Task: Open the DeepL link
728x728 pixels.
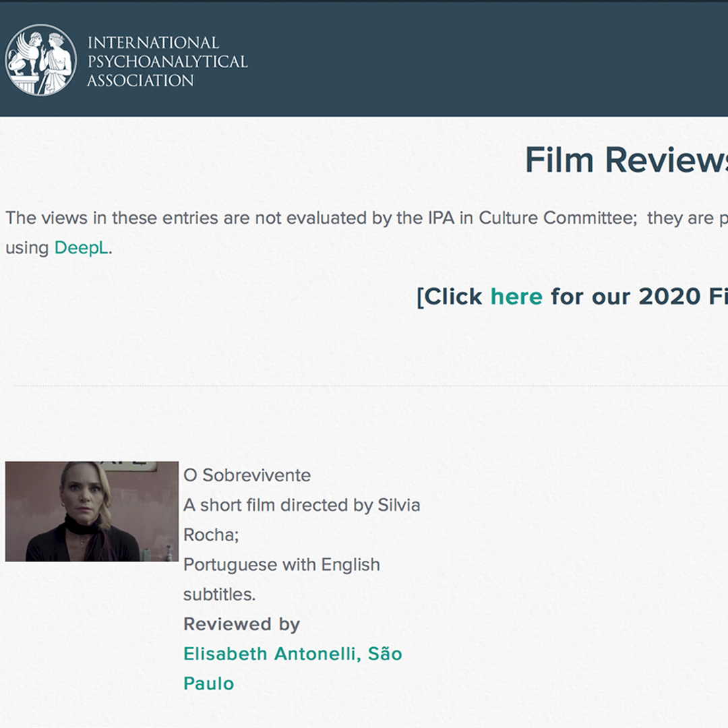Action: tap(81, 247)
